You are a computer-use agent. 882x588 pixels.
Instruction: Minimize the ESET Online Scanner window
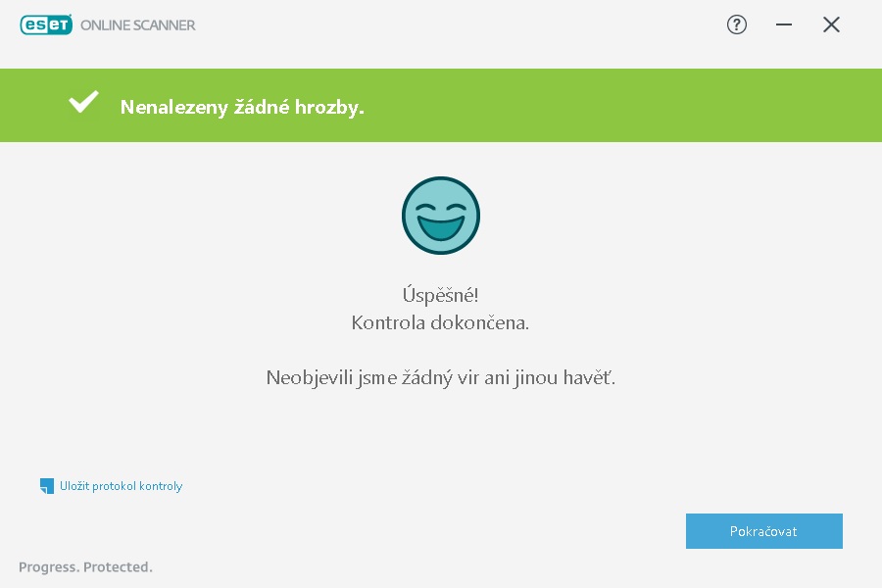click(x=784, y=24)
